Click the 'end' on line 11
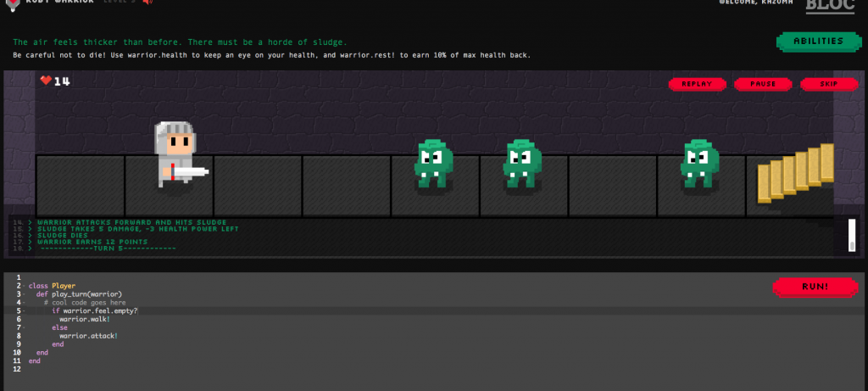 34,361
